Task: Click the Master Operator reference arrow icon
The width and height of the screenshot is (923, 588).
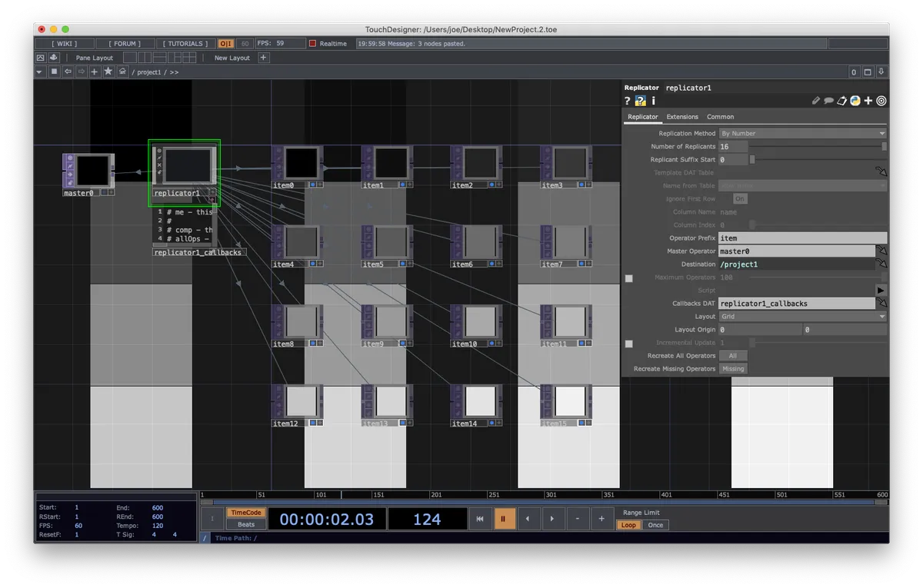Action: coord(881,251)
